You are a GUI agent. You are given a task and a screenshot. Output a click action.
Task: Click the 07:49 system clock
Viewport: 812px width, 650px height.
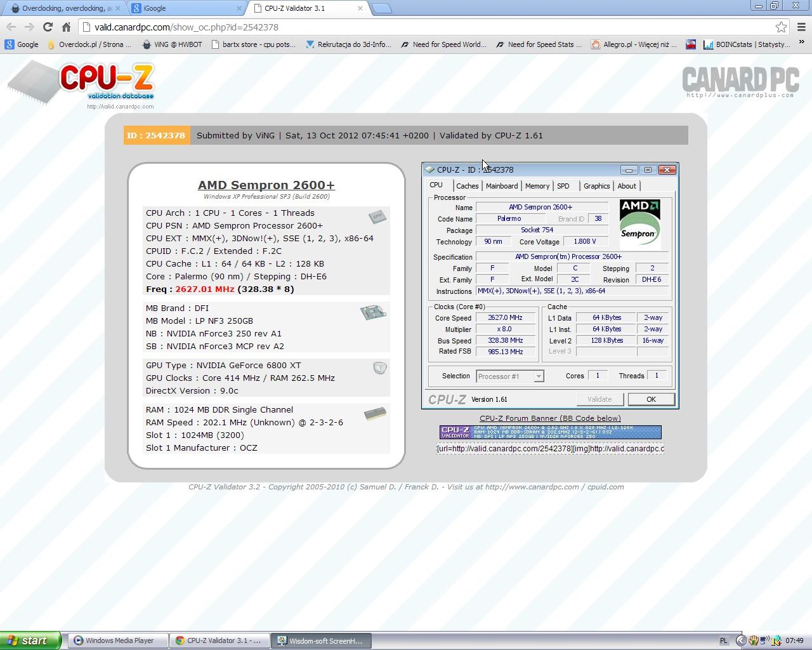[794, 641]
